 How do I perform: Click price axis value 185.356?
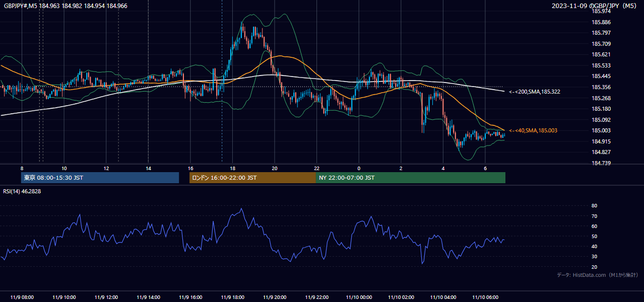pyautogui.click(x=601, y=87)
